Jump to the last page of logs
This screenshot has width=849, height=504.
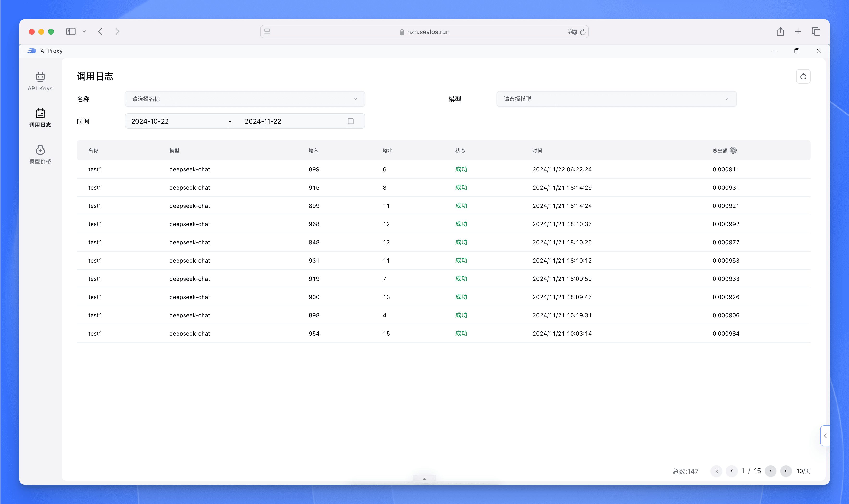[x=786, y=471]
